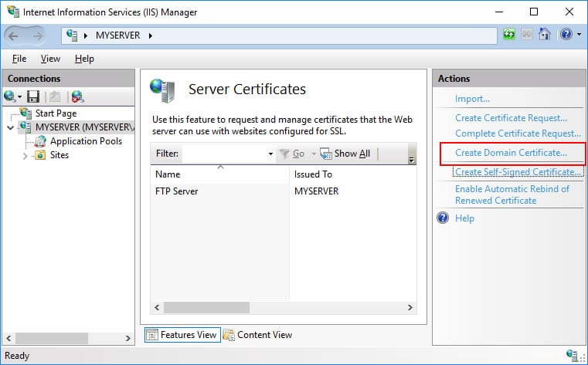Click the status bar network icon
The image size is (588, 365).
click(x=572, y=355)
